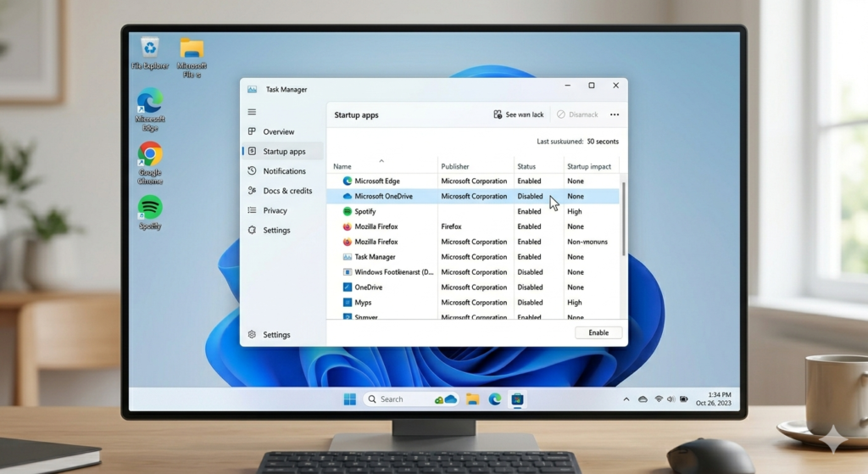Click the volume speaker tray icon
Image resolution: width=868 pixels, height=474 pixels.
671,399
